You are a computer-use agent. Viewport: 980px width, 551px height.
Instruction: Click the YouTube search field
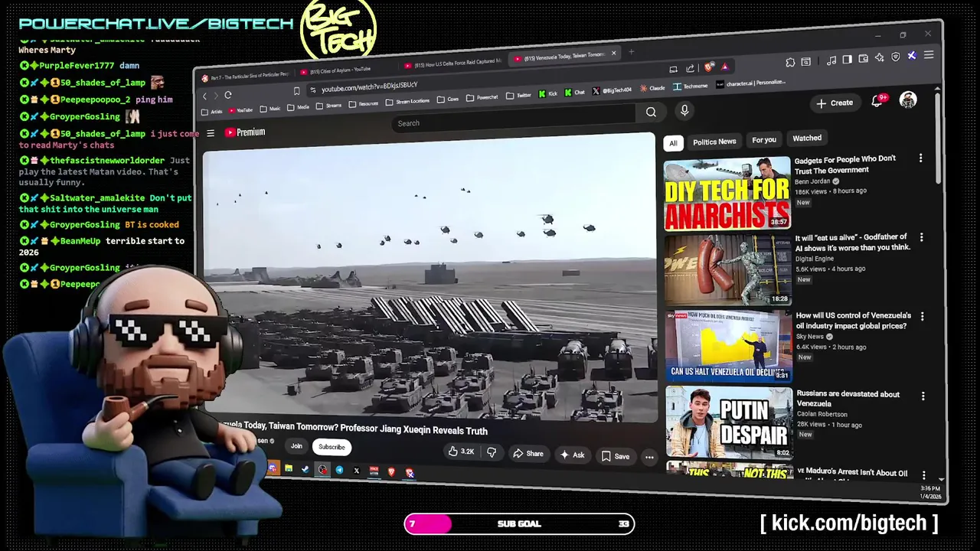pos(513,118)
